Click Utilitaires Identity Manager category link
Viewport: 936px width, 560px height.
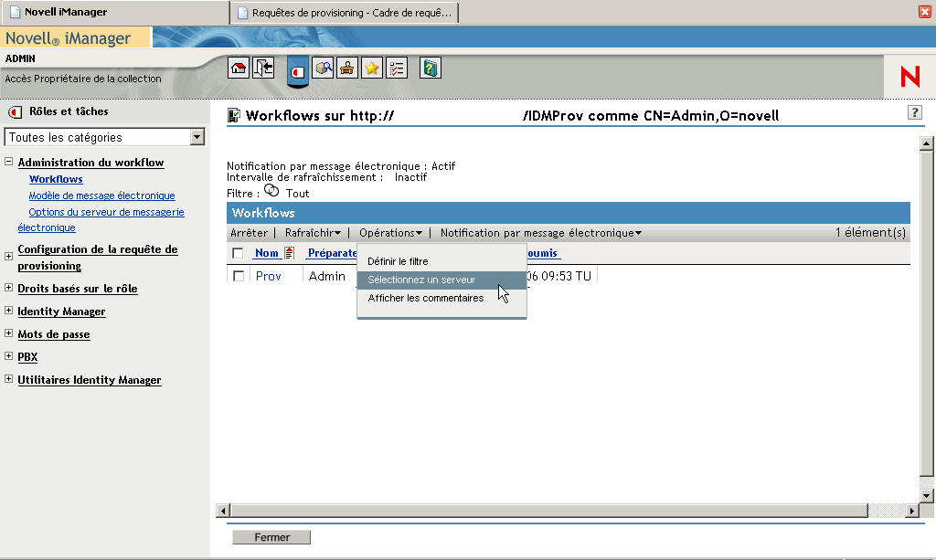point(90,380)
